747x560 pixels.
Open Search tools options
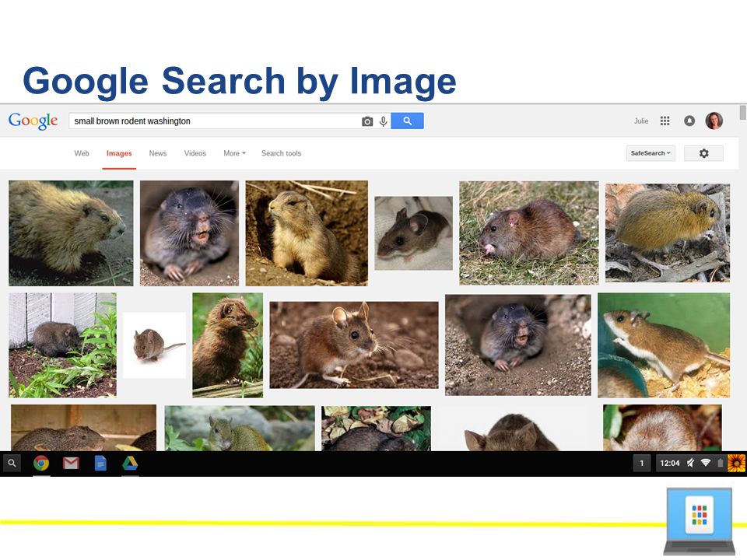[281, 153]
